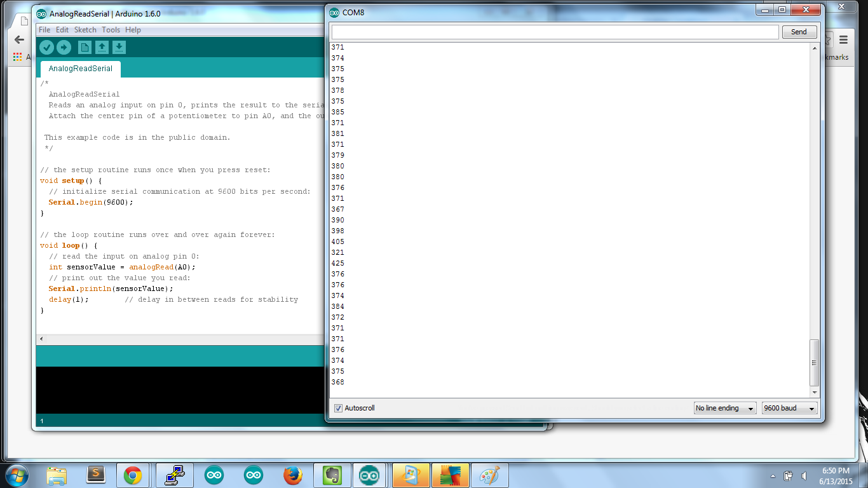Image resolution: width=868 pixels, height=488 pixels.
Task: Open the Windows Start menu
Action: point(16,475)
